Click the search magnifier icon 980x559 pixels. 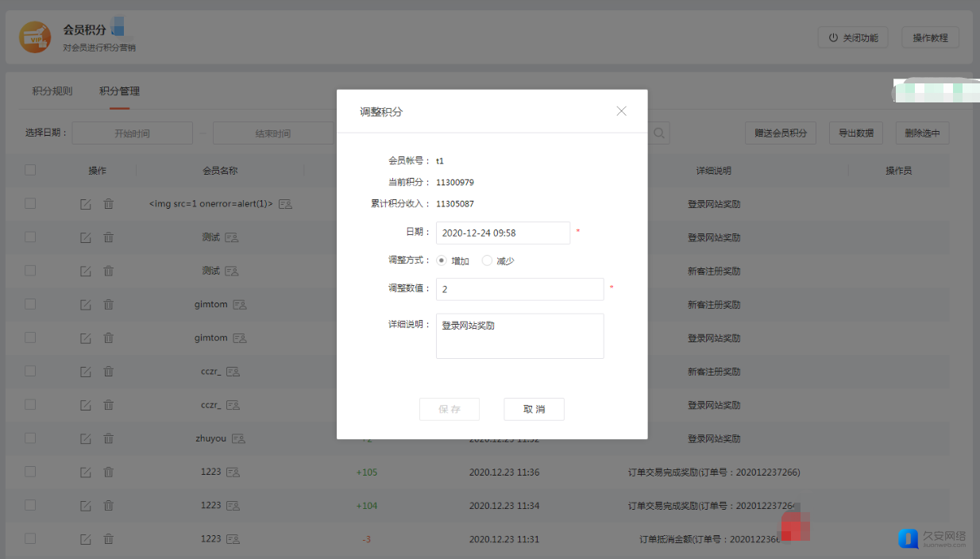pyautogui.click(x=659, y=133)
